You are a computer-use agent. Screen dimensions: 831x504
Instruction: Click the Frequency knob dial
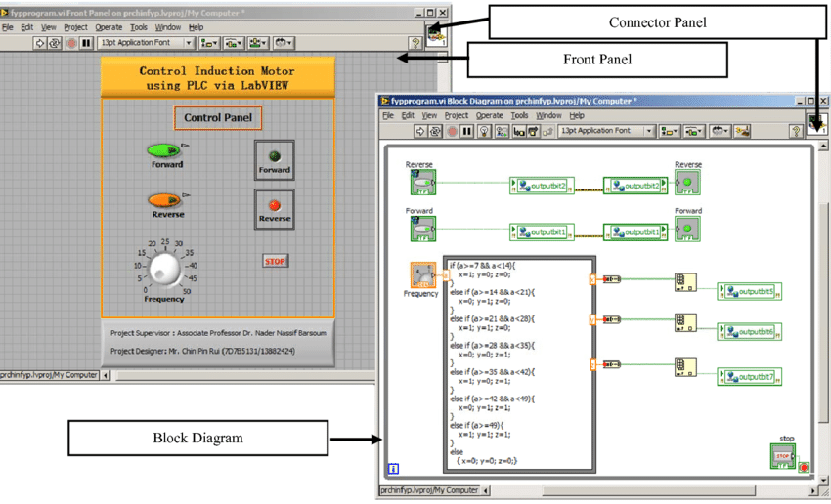tap(165, 267)
